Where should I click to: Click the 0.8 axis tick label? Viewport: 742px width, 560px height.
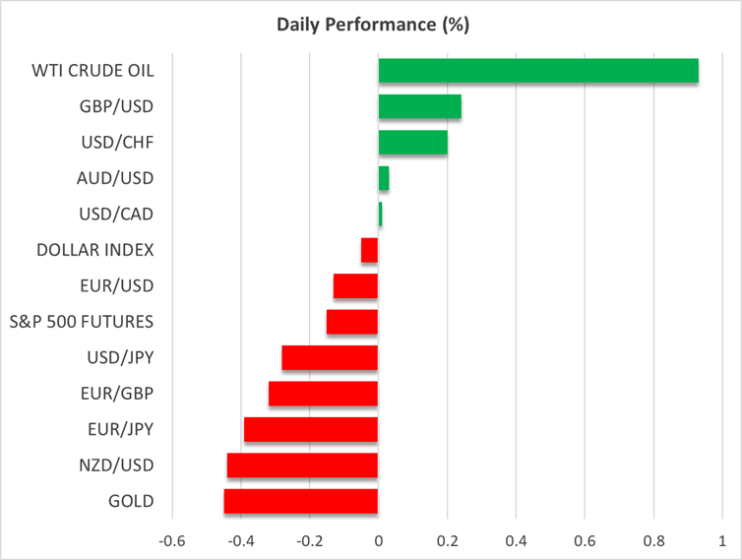click(x=653, y=541)
